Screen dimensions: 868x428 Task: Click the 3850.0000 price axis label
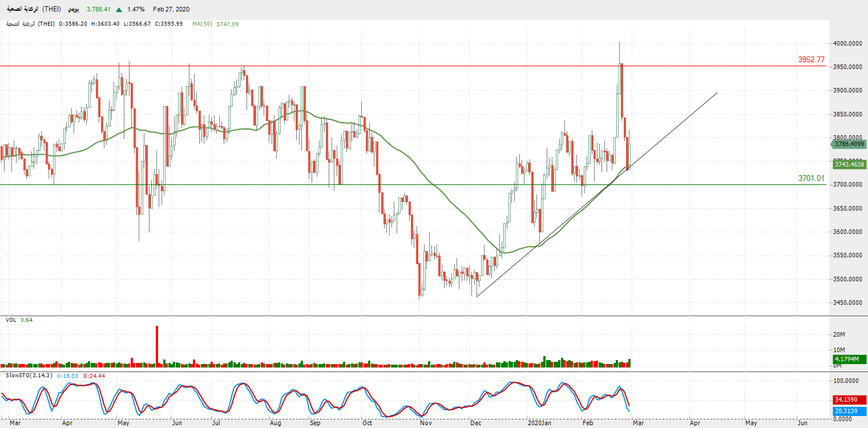coord(847,114)
